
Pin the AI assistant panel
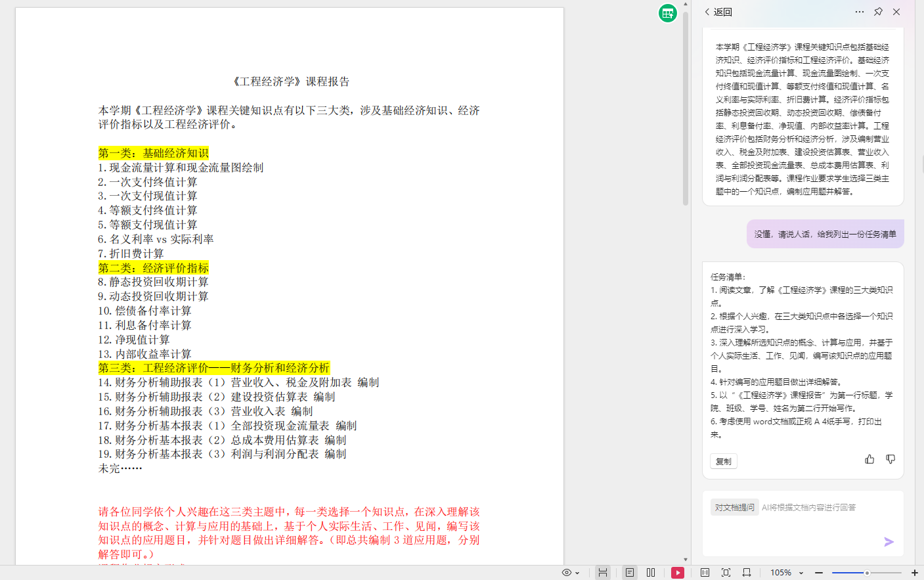tap(878, 12)
